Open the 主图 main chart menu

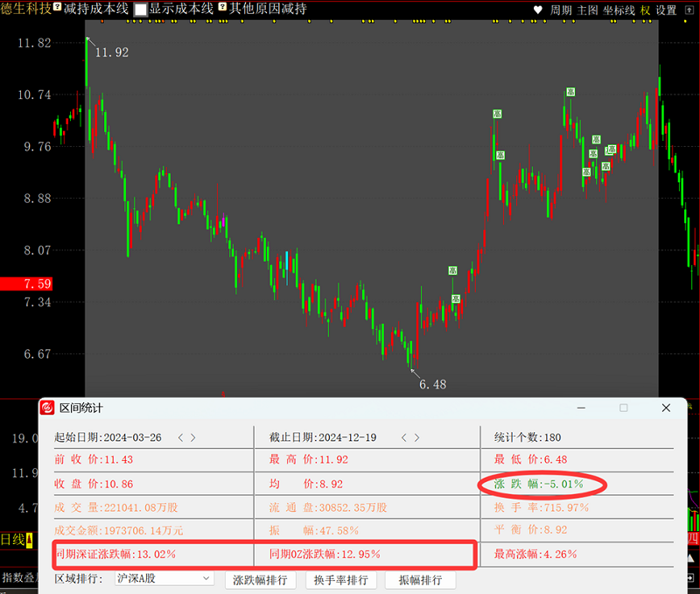point(587,10)
